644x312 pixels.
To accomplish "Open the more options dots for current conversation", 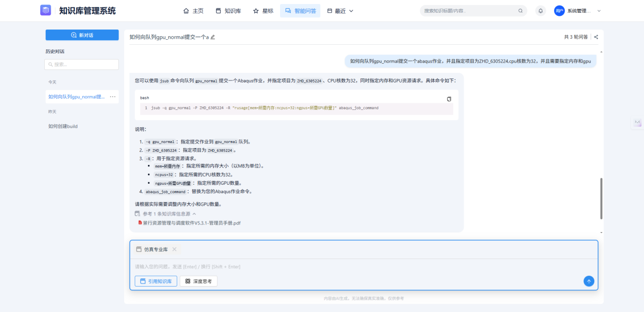I will tap(112, 97).
